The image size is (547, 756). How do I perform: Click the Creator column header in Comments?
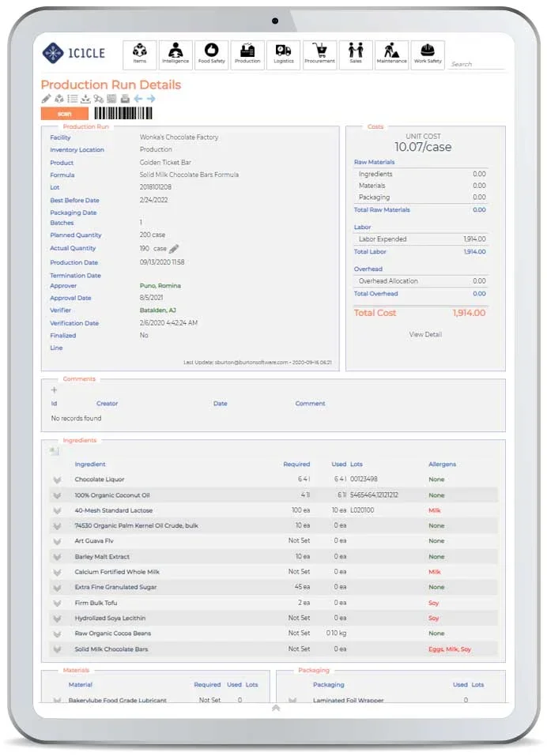coord(107,404)
